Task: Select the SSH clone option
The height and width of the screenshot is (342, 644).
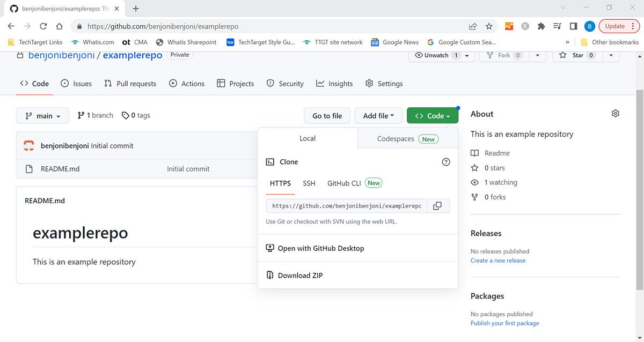Action: click(x=309, y=183)
